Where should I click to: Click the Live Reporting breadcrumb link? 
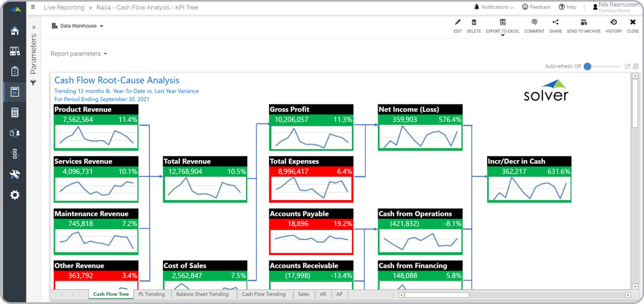pyautogui.click(x=64, y=7)
